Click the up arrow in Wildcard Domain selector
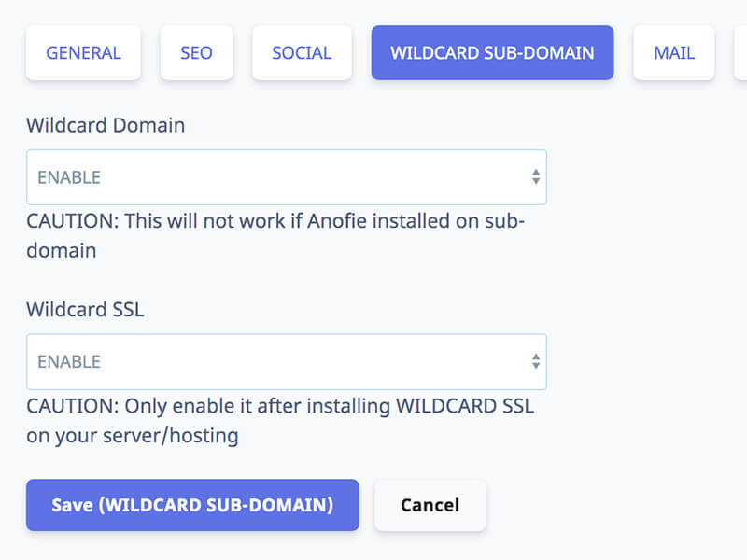This screenshot has height=560, width=747. pyautogui.click(x=536, y=173)
